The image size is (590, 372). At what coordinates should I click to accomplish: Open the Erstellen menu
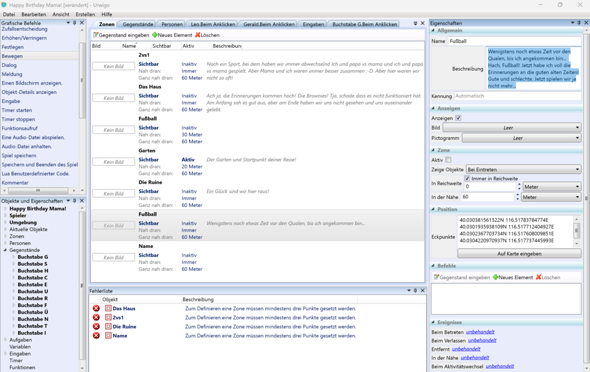(85, 14)
